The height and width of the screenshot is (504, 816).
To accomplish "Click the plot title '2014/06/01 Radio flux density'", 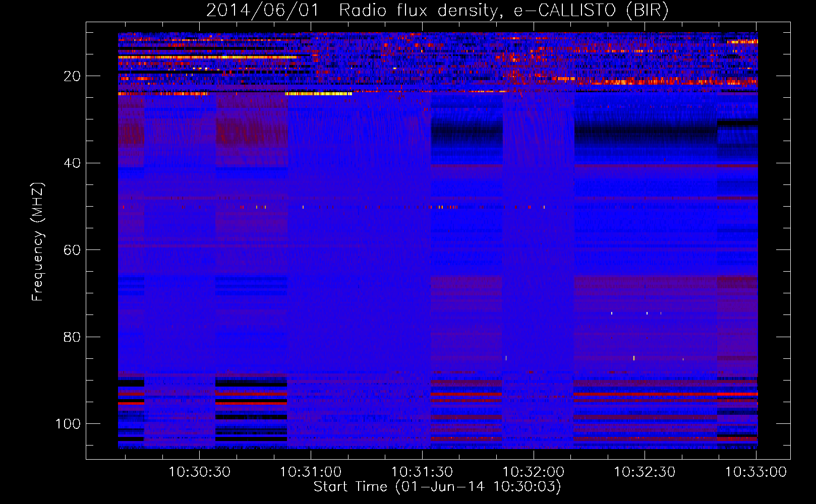I will (437, 11).
